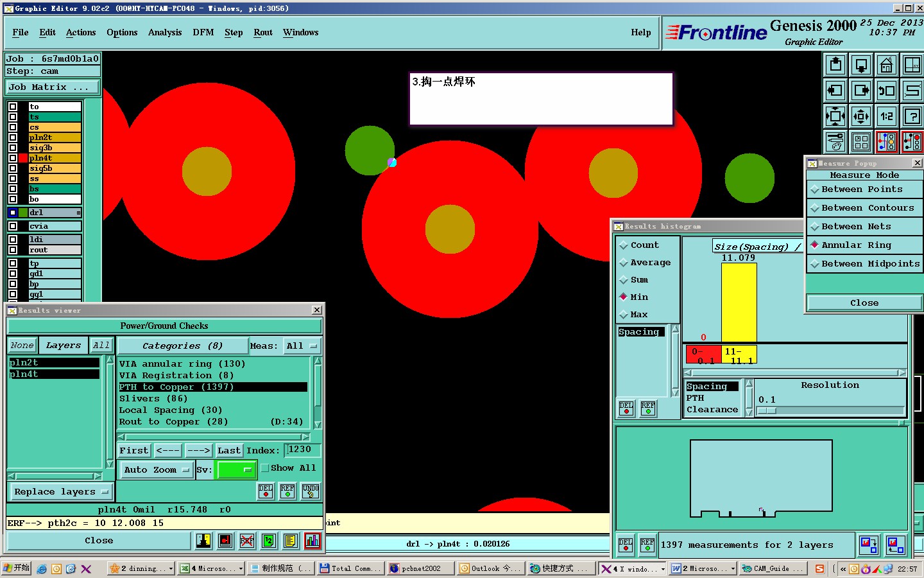
Task: Select pln4t in Results viewer layers list
Action: point(54,374)
